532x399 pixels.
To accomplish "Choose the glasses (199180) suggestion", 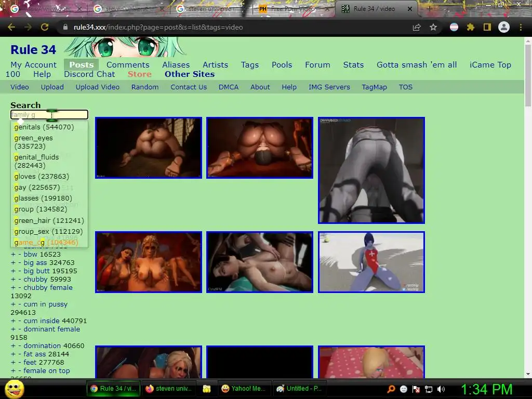I will (x=49, y=198).
